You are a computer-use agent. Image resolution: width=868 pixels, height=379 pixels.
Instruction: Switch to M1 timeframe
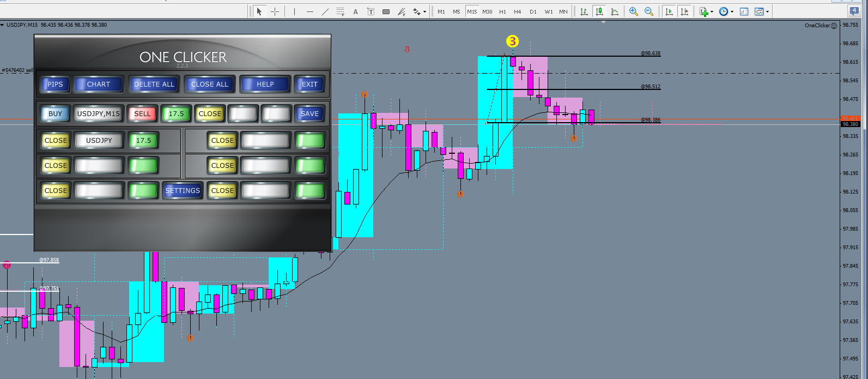pyautogui.click(x=441, y=11)
